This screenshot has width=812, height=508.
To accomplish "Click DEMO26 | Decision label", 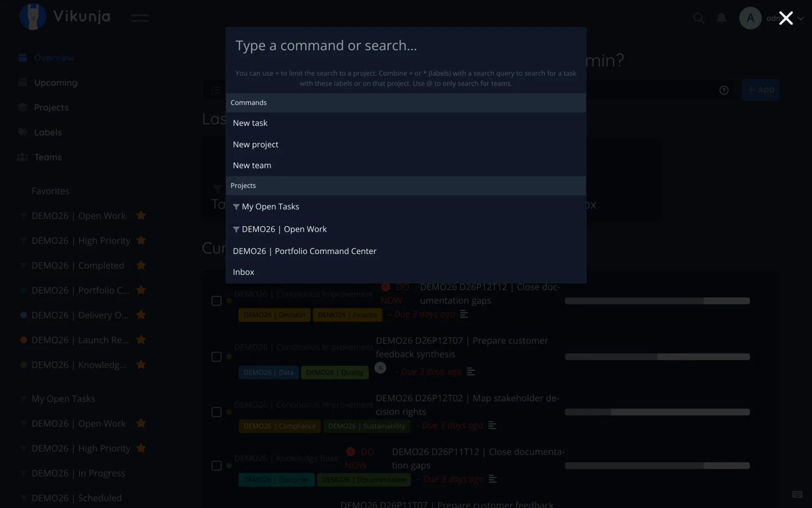I will (x=275, y=315).
